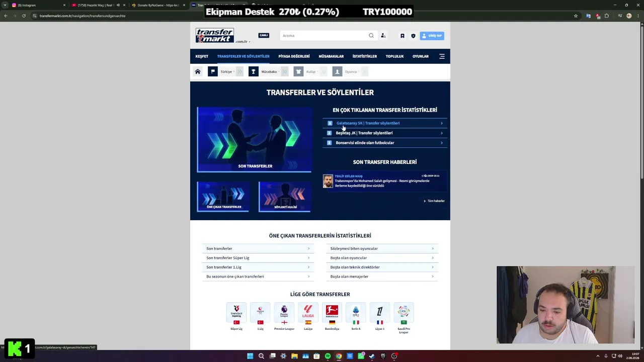Open the hamburger menu in navigation bar

442,56
